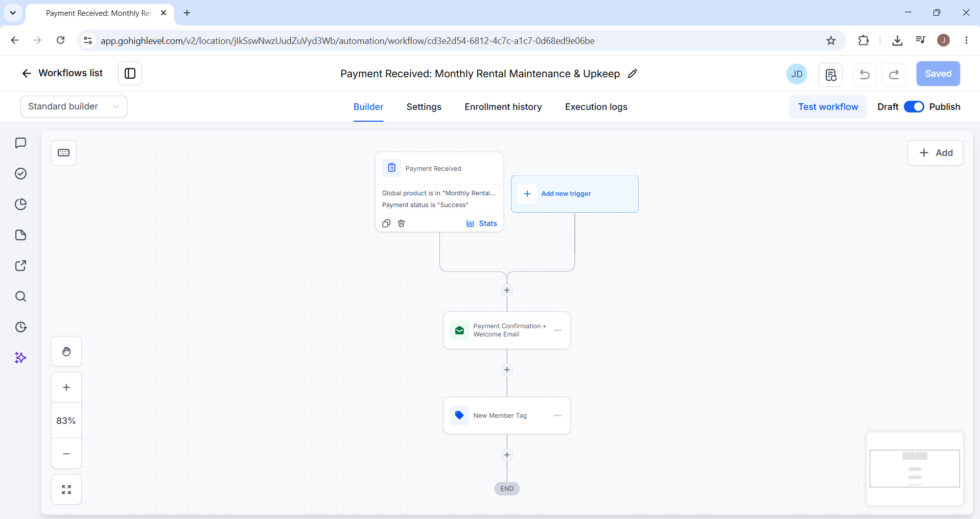Open the external share sidebar icon
The height and width of the screenshot is (519, 980).
[20, 266]
